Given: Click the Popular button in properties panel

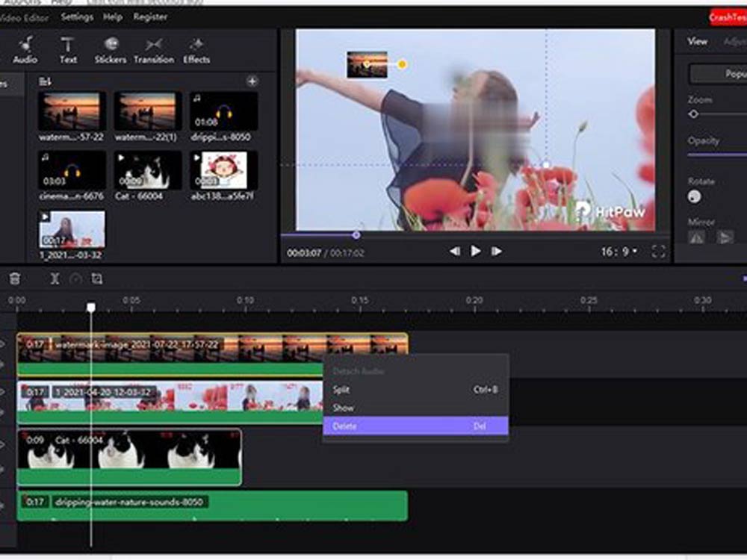Looking at the screenshot, I should (x=719, y=74).
